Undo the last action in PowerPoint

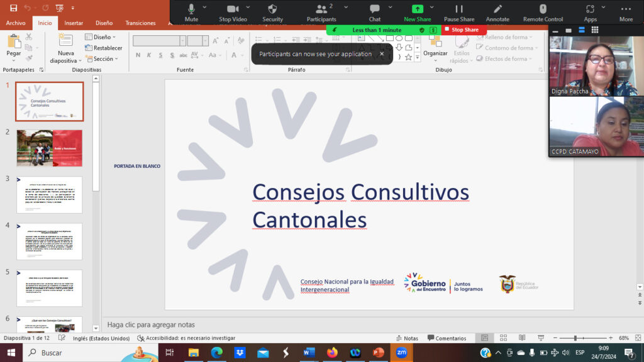(28, 8)
